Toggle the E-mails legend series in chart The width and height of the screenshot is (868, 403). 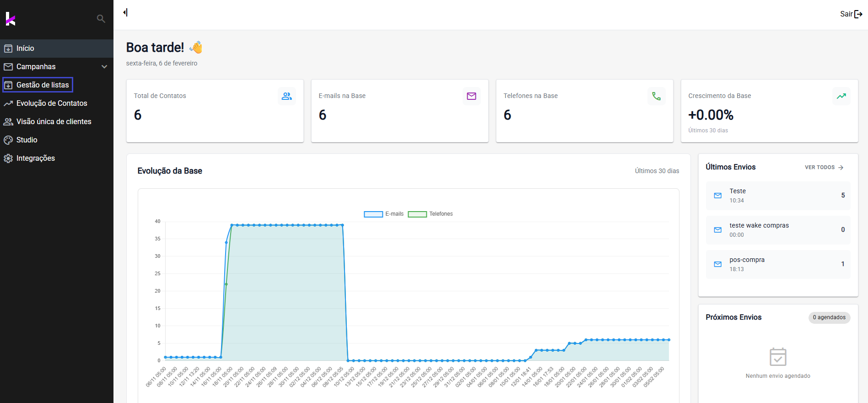383,214
